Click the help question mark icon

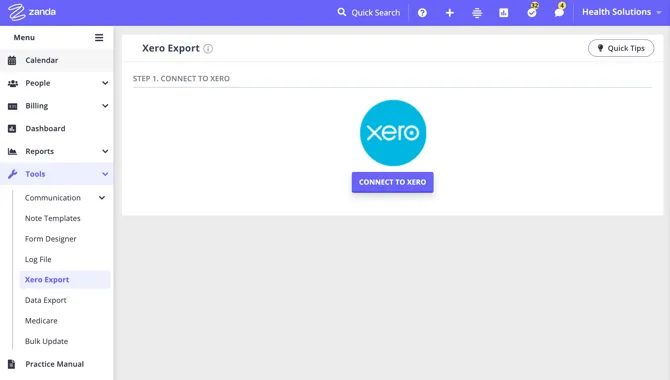click(x=422, y=13)
